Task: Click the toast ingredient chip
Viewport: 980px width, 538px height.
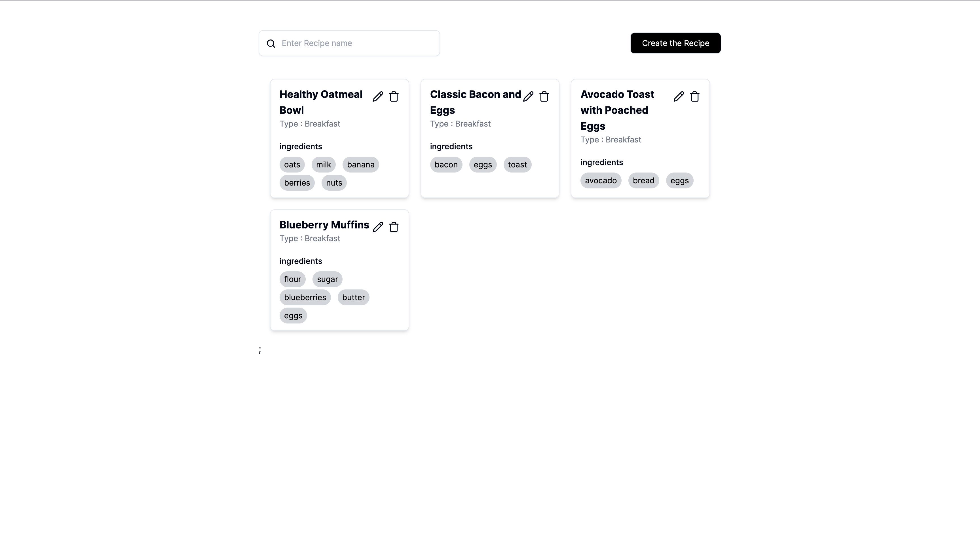Action: [517, 165]
